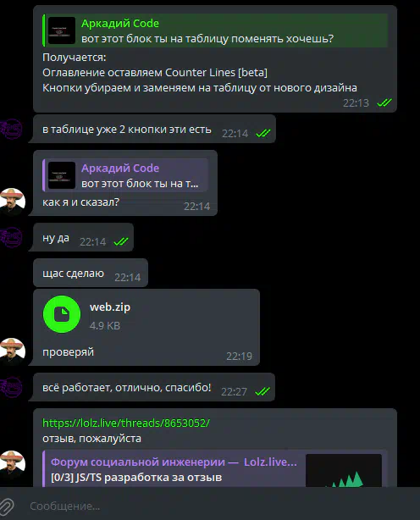The width and height of the screenshot is (420, 520).
Task: Open purple avatar beside 'ну да' message
Action: click(x=11, y=237)
